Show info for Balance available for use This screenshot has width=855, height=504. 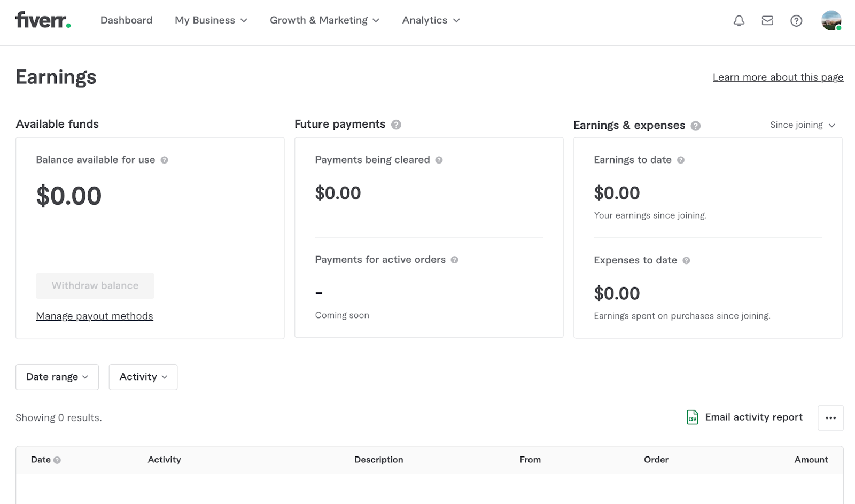165,160
